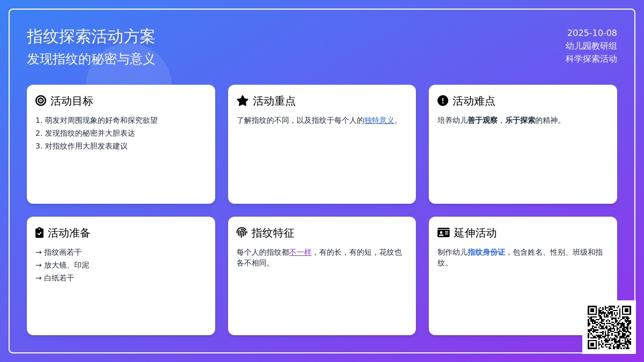Click the QR code image
The height and width of the screenshot is (362, 644).
609,327
